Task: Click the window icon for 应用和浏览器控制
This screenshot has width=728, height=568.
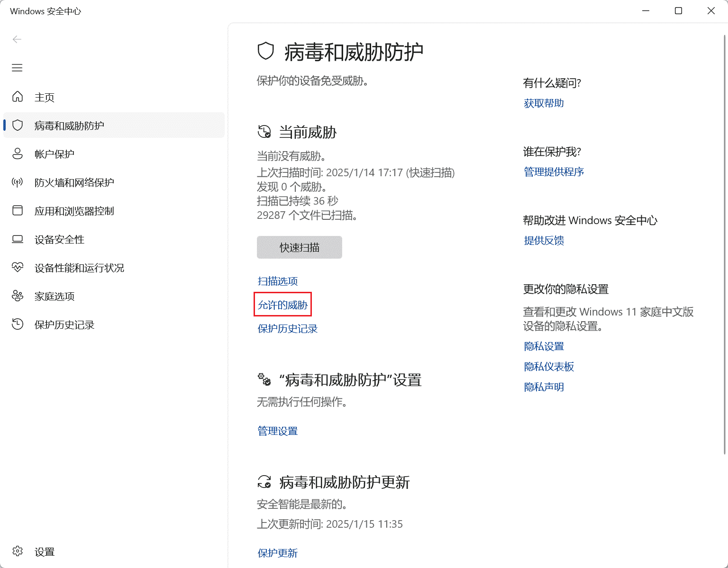Action: pyautogui.click(x=18, y=210)
